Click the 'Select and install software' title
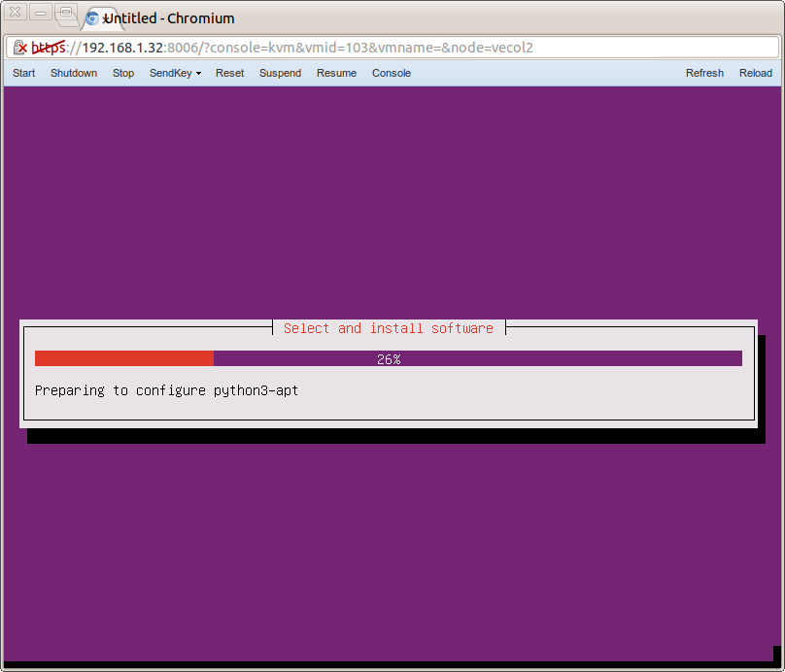785x672 pixels. (x=388, y=327)
